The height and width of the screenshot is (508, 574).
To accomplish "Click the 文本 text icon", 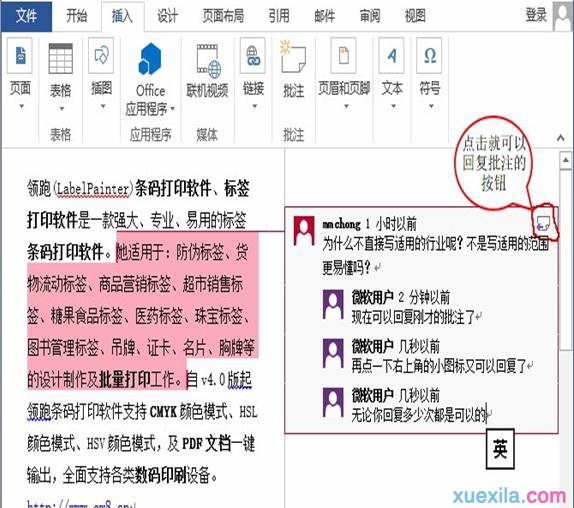I will [x=392, y=56].
